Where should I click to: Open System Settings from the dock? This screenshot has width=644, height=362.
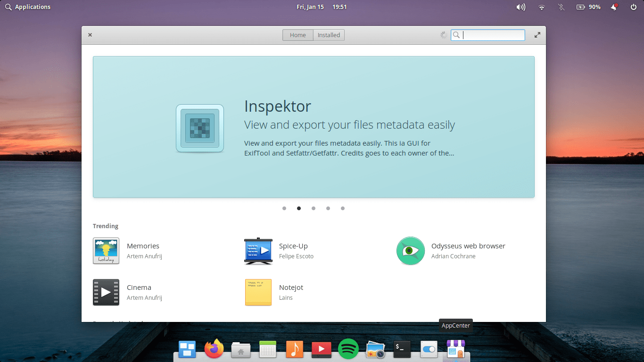pyautogui.click(x=429, y=349)
